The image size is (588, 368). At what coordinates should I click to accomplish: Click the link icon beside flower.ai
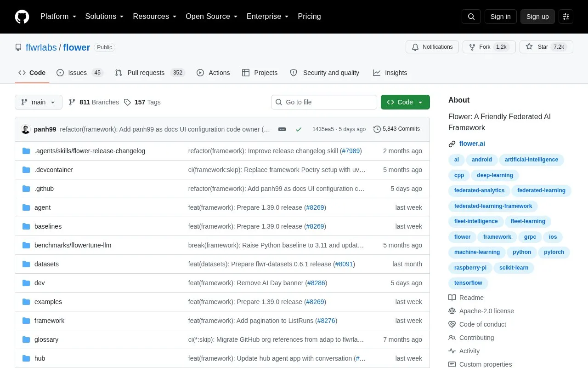pos(452,144)
